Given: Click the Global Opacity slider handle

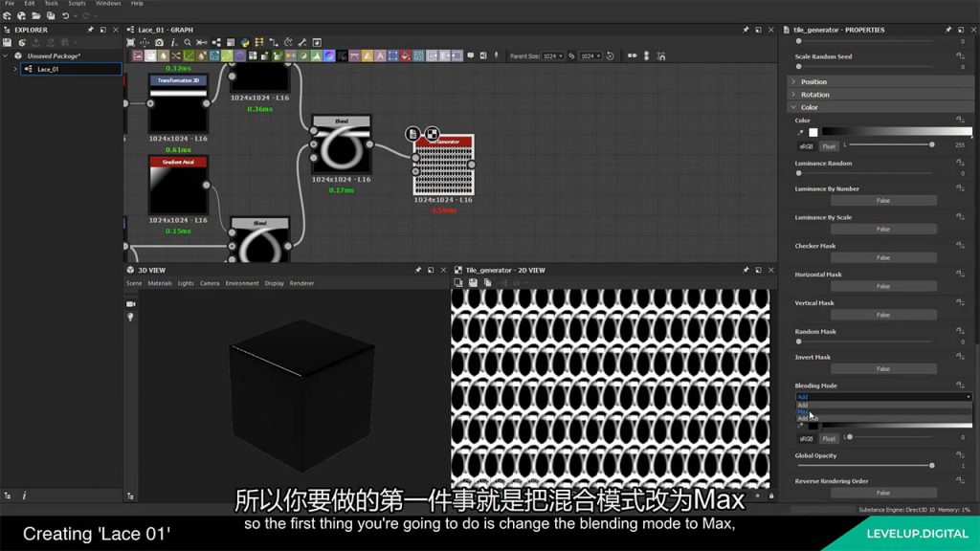Looking at the screenshot, I should 932,466.
